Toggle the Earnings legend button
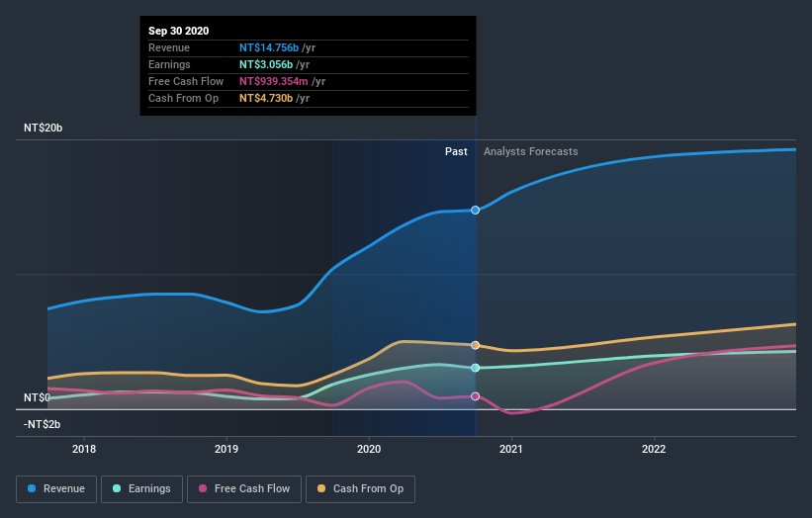This screenshot has width=812, height=518. 141,489
